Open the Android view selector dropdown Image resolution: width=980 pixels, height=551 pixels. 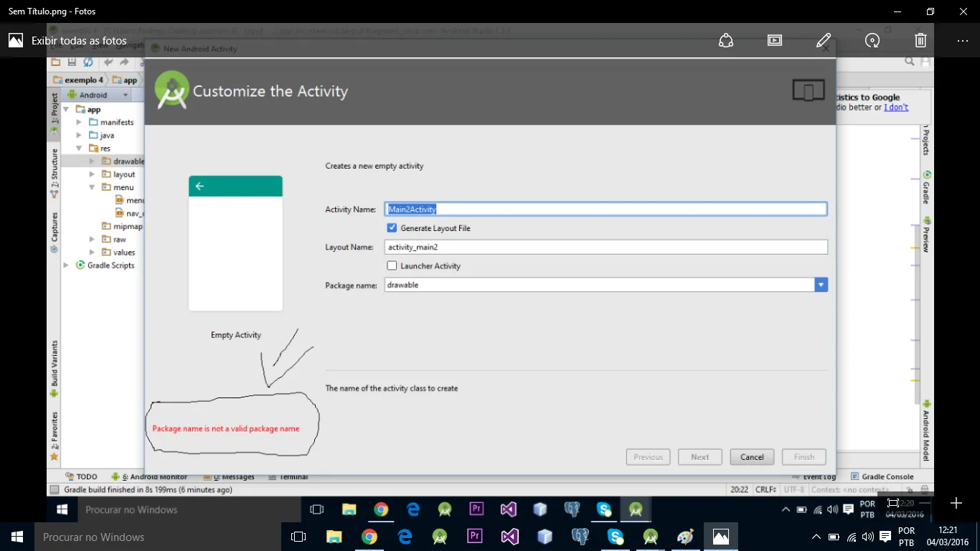pos(99,95)
